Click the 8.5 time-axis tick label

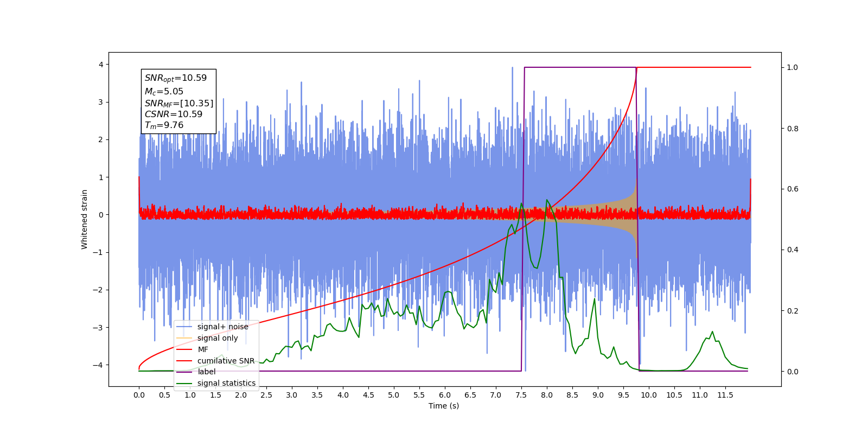pos(572,395)
